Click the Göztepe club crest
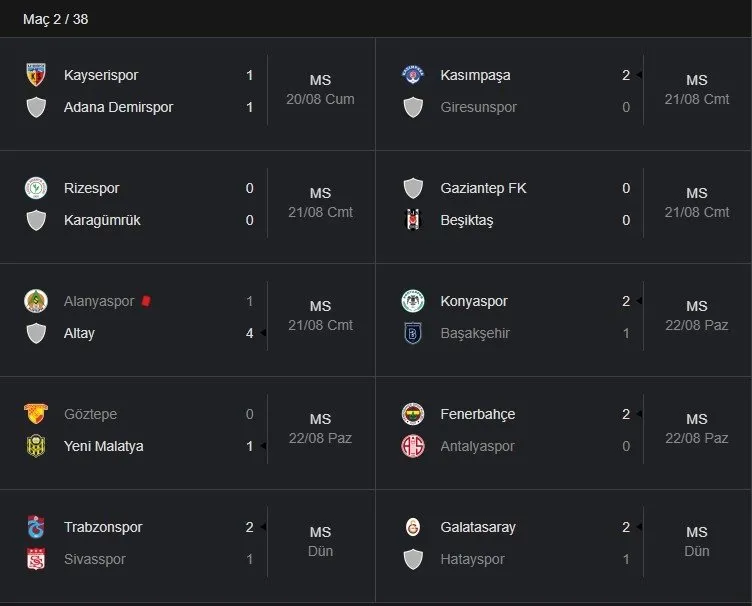The width and height of the screenshot is (752, 606). [x=36, y=414]
